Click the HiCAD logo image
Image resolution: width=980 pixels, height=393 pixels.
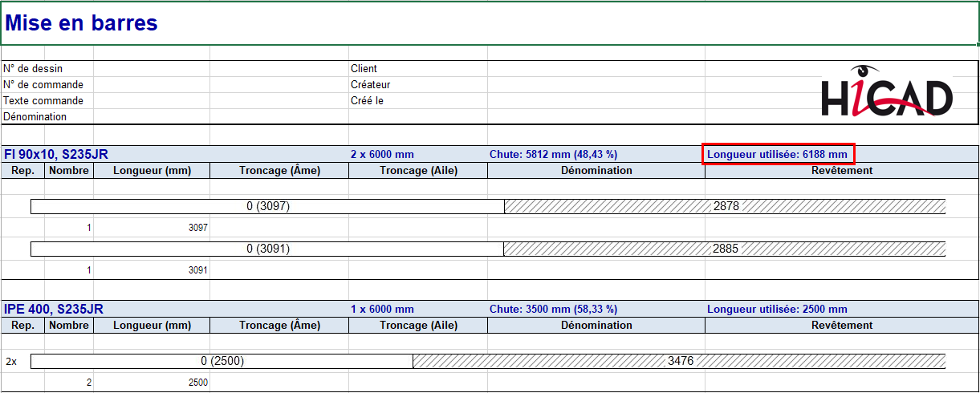(x=886, y=91)
